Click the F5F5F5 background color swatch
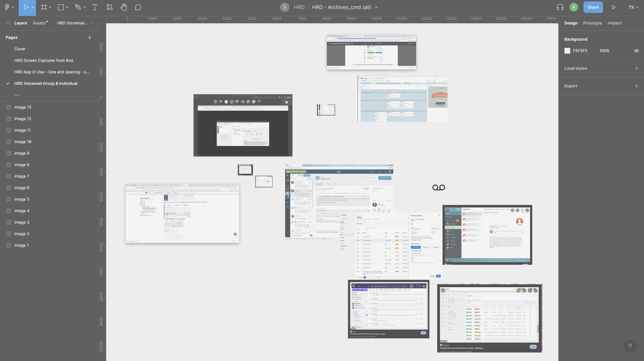 (x=567, y=51)
